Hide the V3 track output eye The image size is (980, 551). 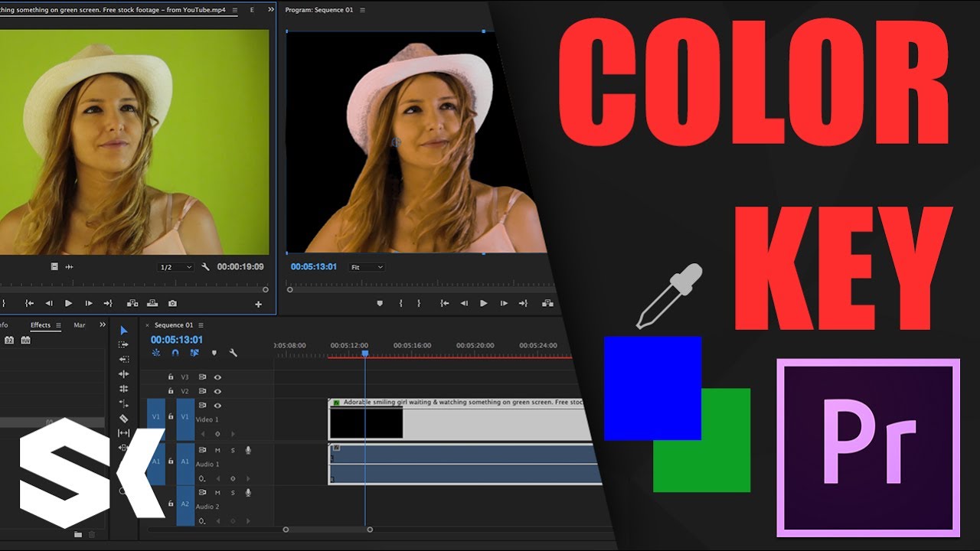[x=217, y=377]
